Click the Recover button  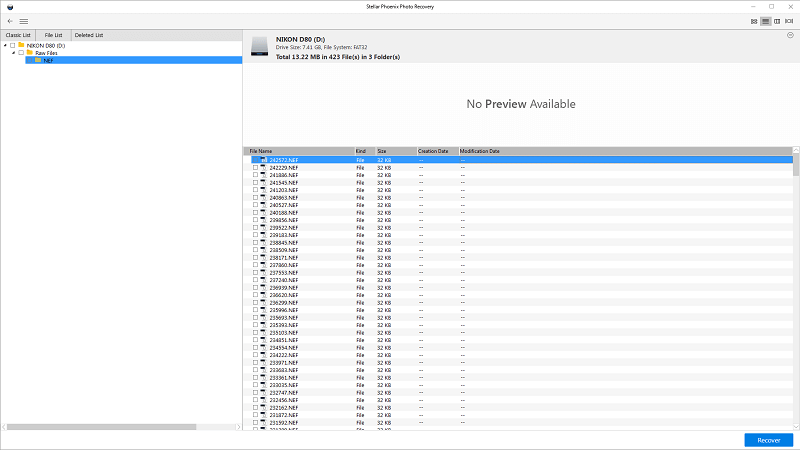coord(768,440)
